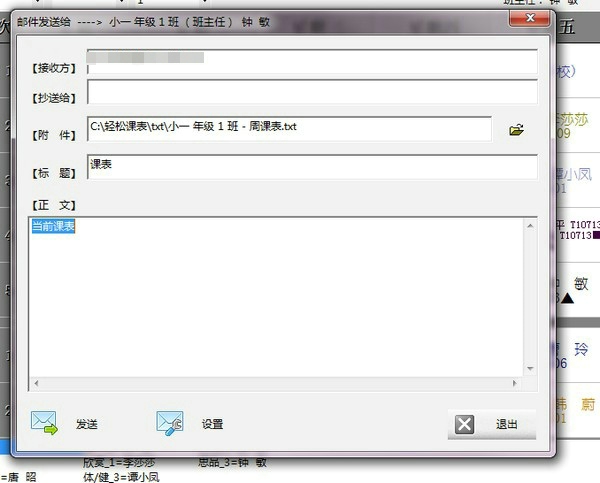
Task: Click the 正文 message body text area
Action: (276, 297)
